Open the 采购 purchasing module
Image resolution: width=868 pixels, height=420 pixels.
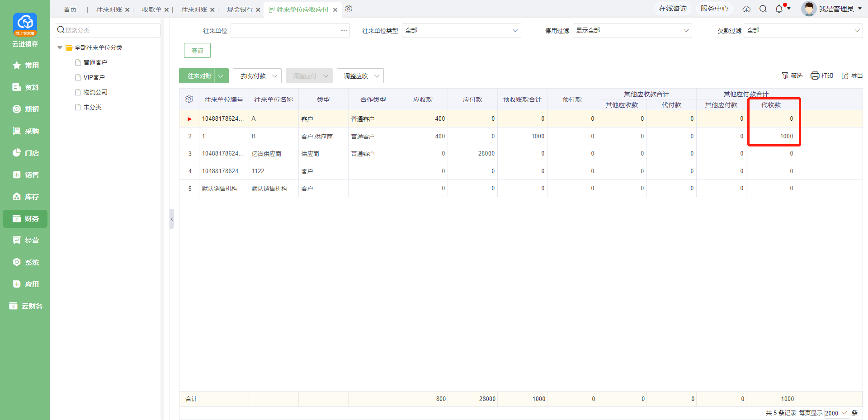25,131
